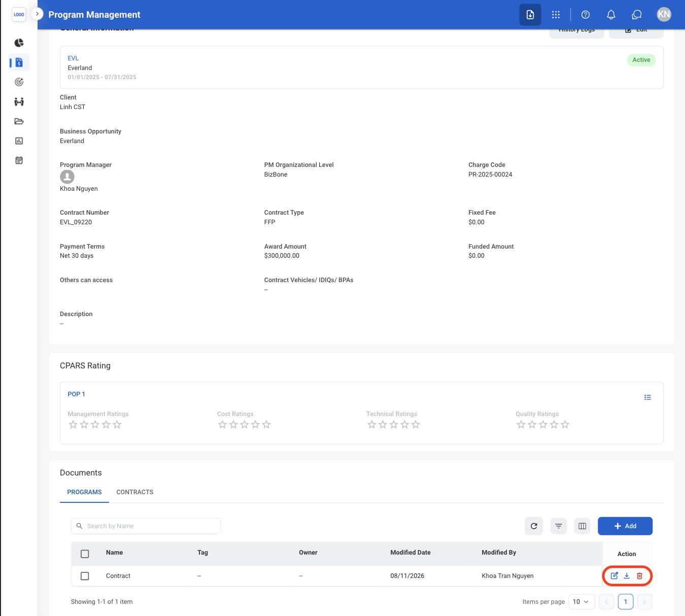Open the apps grid menu
Screen dimensions: 685x616
[x=556, y=15]
